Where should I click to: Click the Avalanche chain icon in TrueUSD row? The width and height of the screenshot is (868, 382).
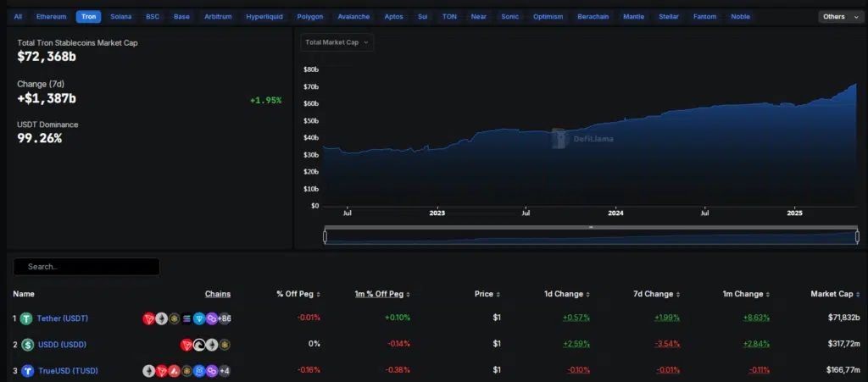tap(174, 371)
